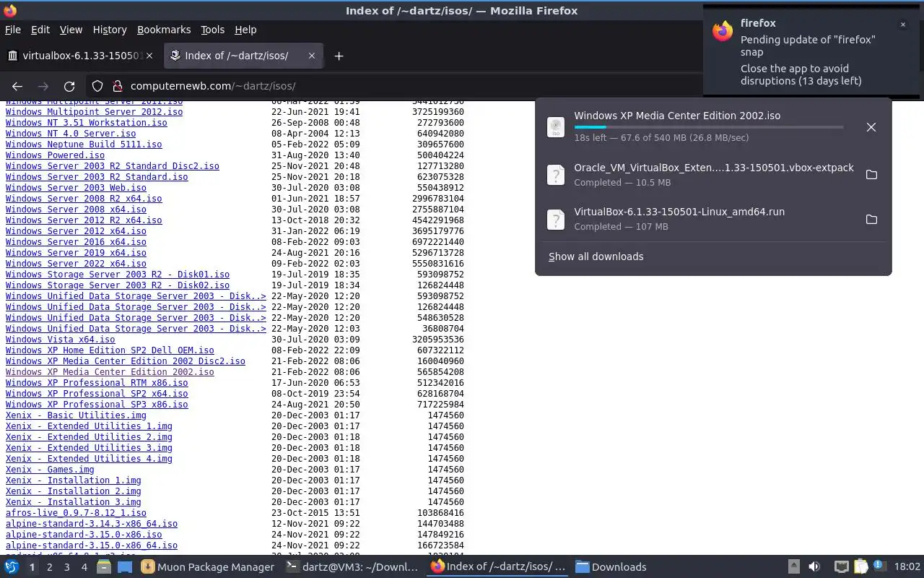
Task: Switch to Muon Package Manager in taskbar
Action: pos(208,567)
